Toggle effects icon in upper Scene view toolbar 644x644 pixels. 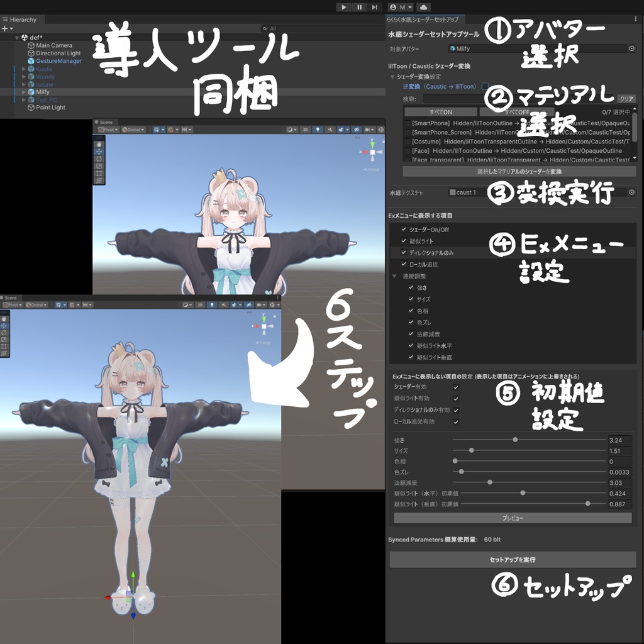point(342,130)
